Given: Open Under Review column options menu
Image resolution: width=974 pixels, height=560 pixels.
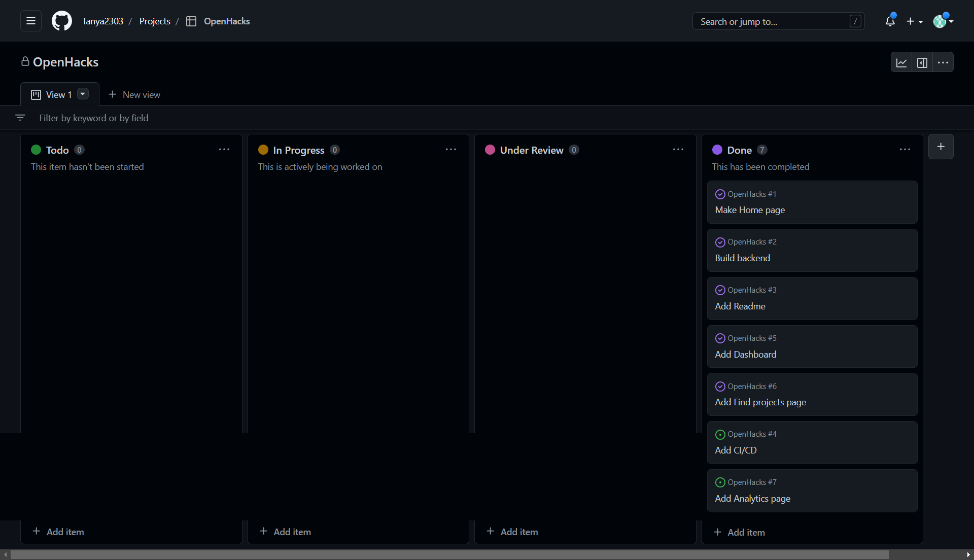Looking at the screenshot, I should coord(678,150).
